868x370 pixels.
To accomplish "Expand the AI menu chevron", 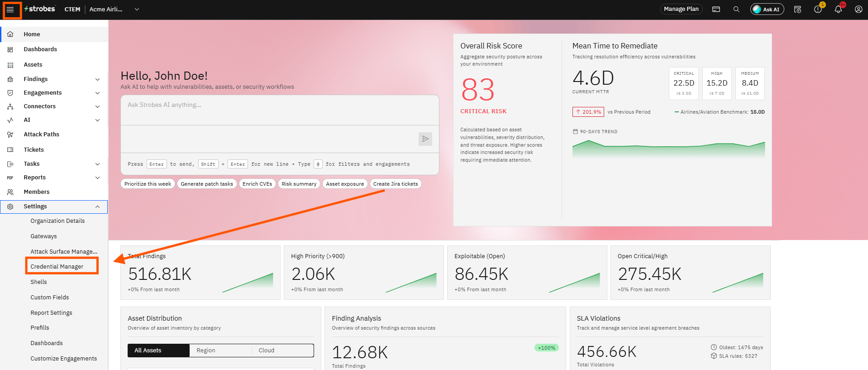I will coord(97,120).
